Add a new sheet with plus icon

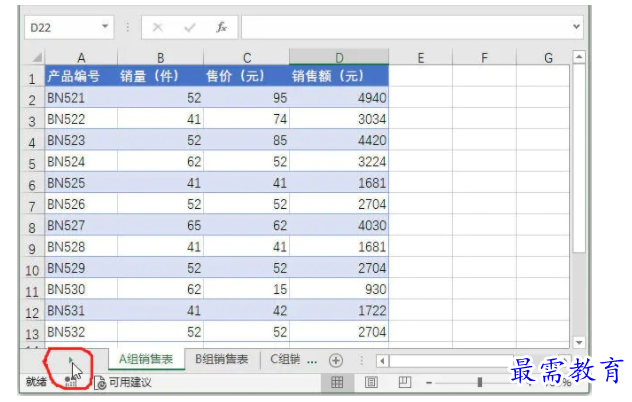point(336,360)
